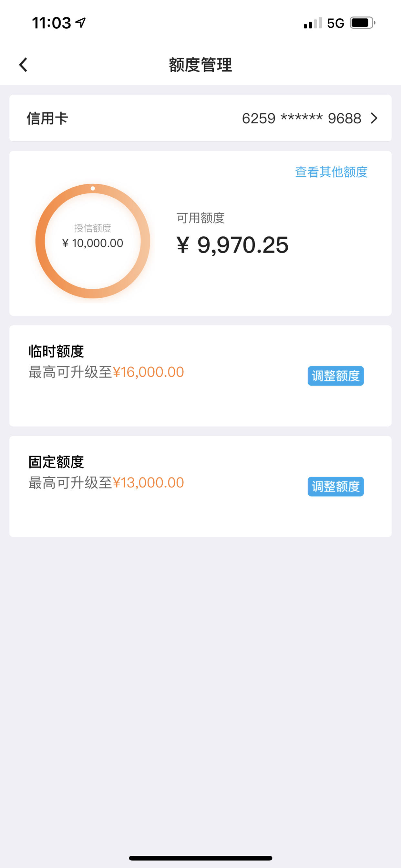This screenshot has height=868, width=401.
Task: Tap 授信额度 ¥10,000.00 inside ring
Action: tap(93, 236)
